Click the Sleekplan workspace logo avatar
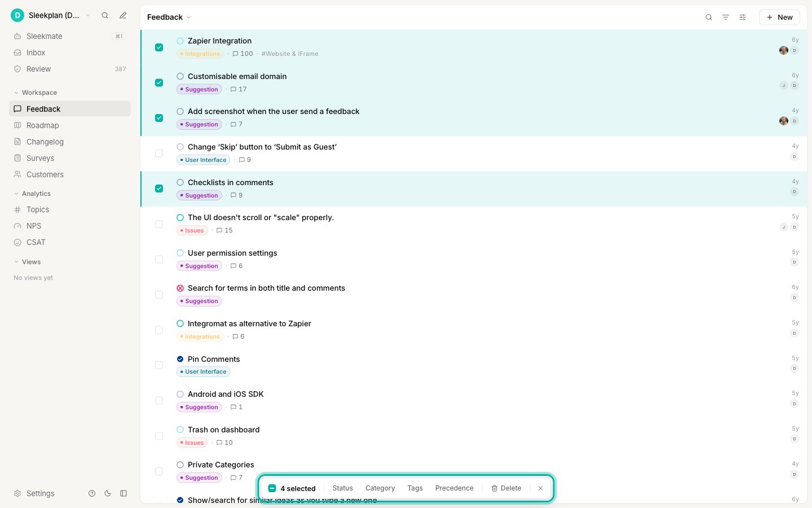The width and height of the screenshot is (812, 508). tap(17, 15)
